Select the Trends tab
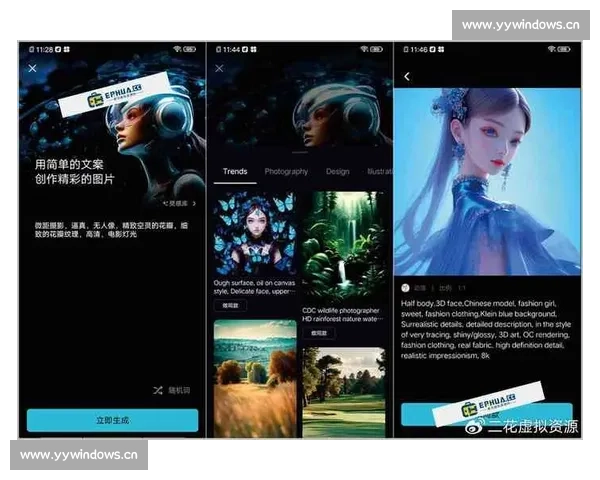 click(235, 171)
